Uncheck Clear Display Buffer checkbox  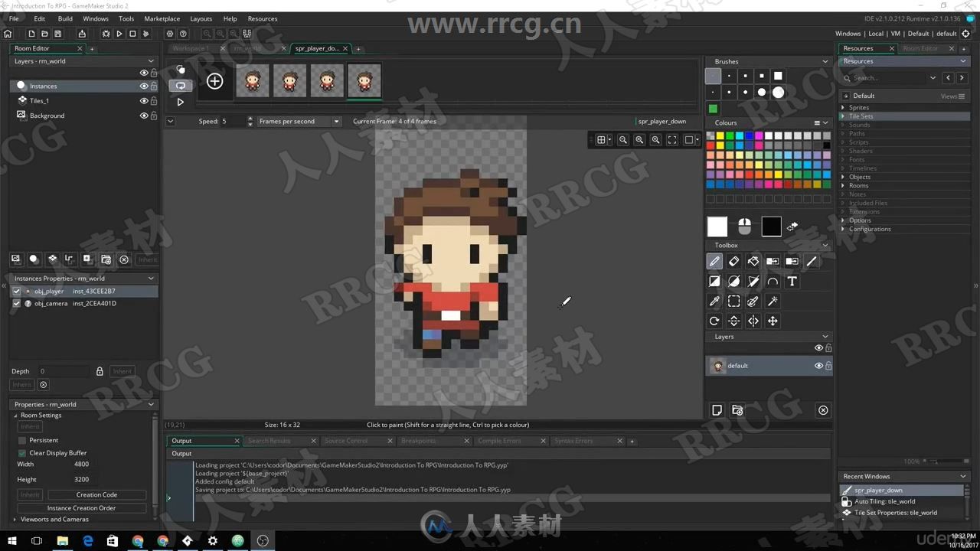(22, 453)
